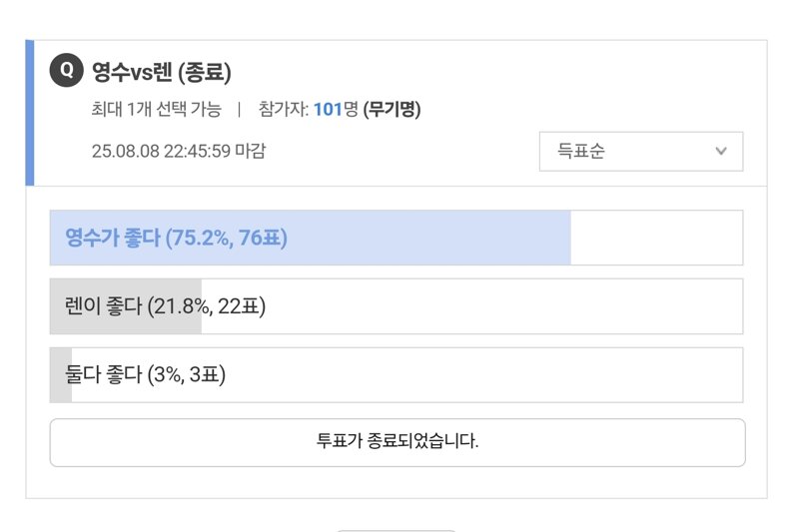Click the empty white part of 영수가 좋다 bar
Viewport: 799px width, 532px height.
(657, 238)
